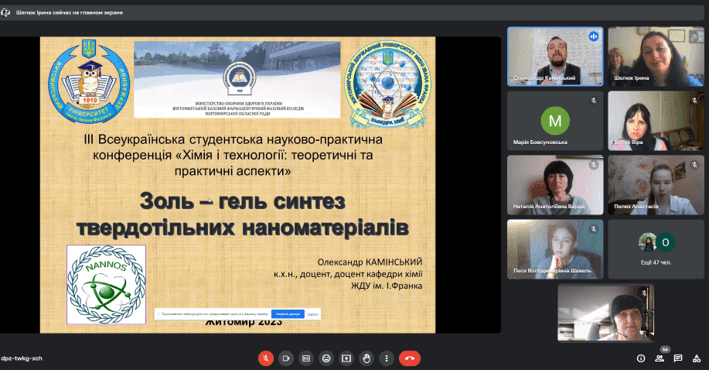Show the participants list panel
This screenshot has width=709, height=370.
(659, 358)
